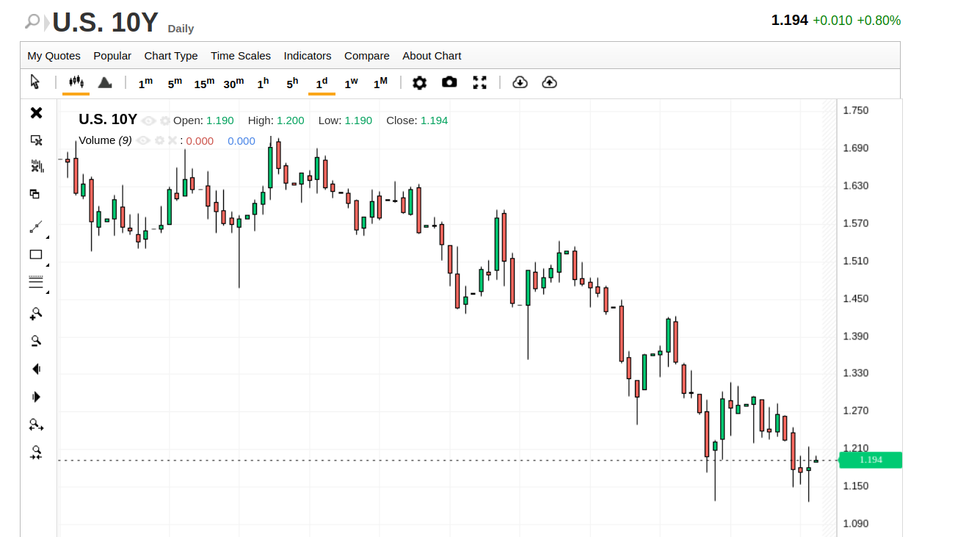Screen dimensions: 980x537
Task: Select the candlestick chart type icon
Action: (x=76, y=82)
